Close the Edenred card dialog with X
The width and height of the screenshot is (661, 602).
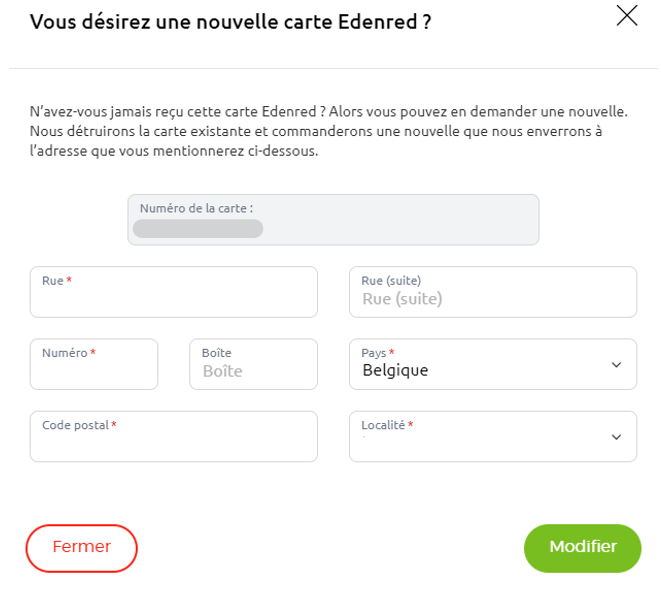pyautogui.click(x=627, y=16)
